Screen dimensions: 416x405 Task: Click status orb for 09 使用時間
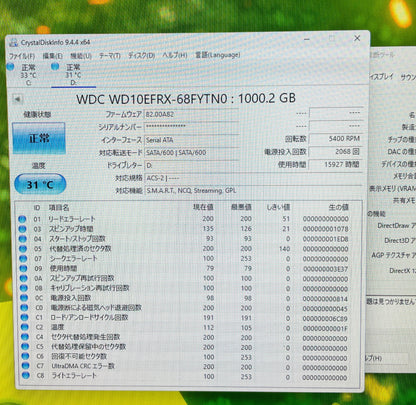(x=23, y=268)
